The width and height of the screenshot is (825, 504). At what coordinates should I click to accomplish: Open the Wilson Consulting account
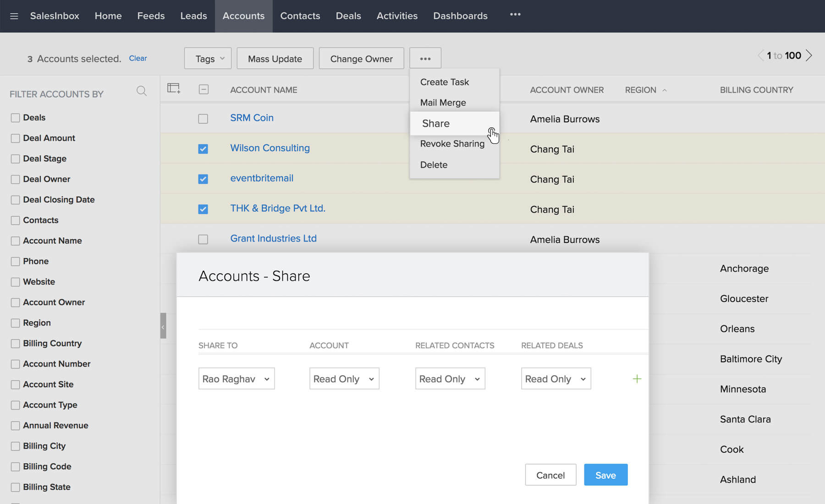point(270,148)
